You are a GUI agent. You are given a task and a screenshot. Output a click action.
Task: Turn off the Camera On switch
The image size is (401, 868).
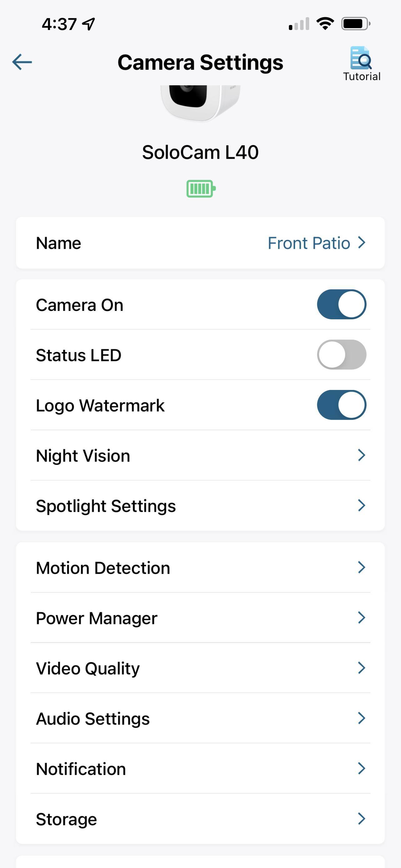tap(341, 304)
